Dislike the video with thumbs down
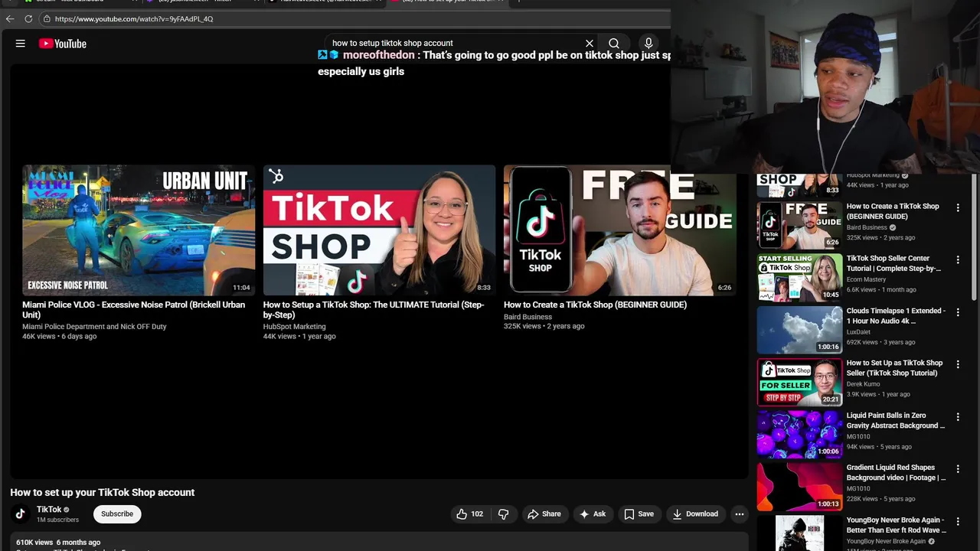This screenshot has width=980, height=551. tap(503, 514)
